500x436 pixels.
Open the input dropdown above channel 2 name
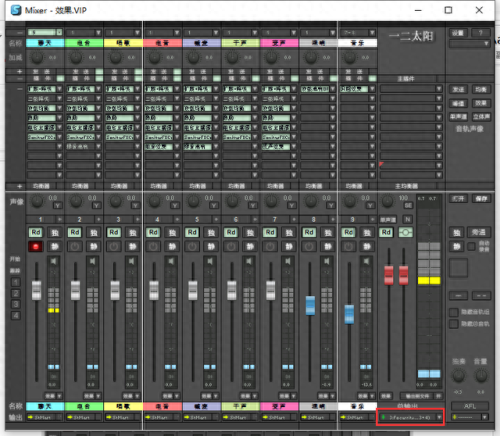pyautogui.click(x=98, y=32)
